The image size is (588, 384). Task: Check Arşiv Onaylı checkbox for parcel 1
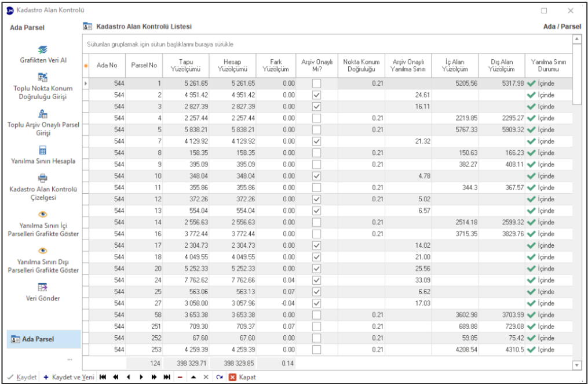click(316, 84)
